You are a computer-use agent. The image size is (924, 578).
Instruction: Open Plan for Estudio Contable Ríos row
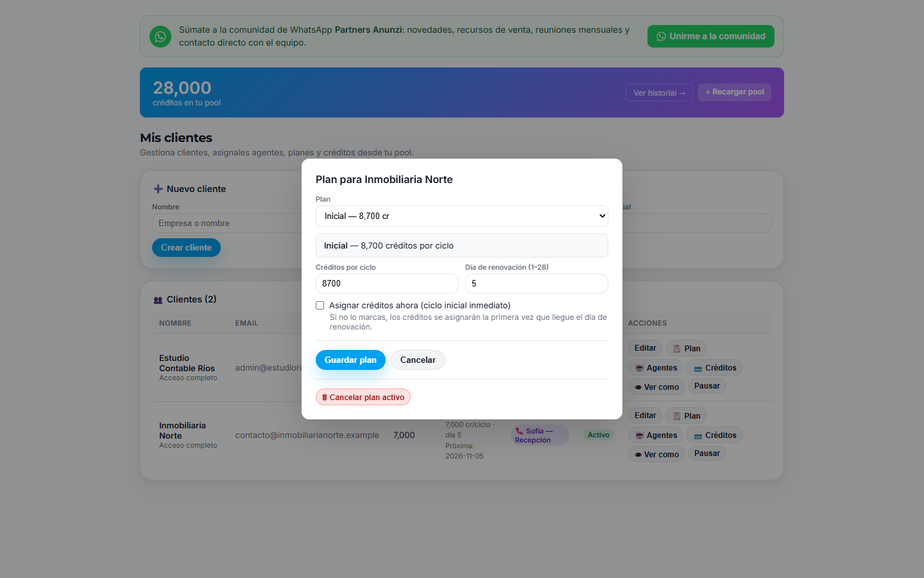686,348
